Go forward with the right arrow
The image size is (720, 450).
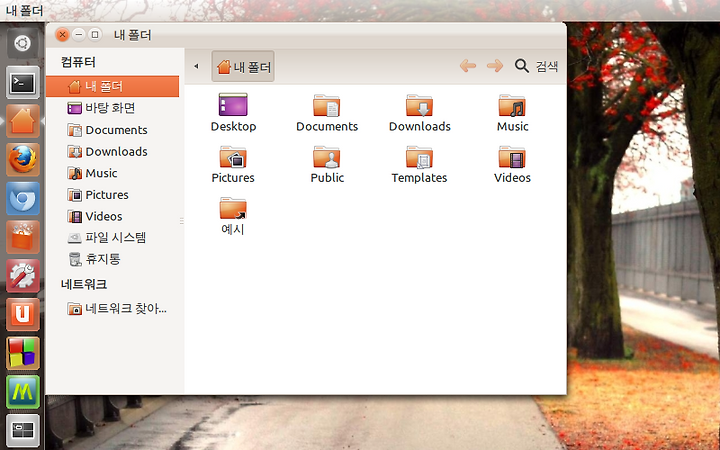pos(495,66)
